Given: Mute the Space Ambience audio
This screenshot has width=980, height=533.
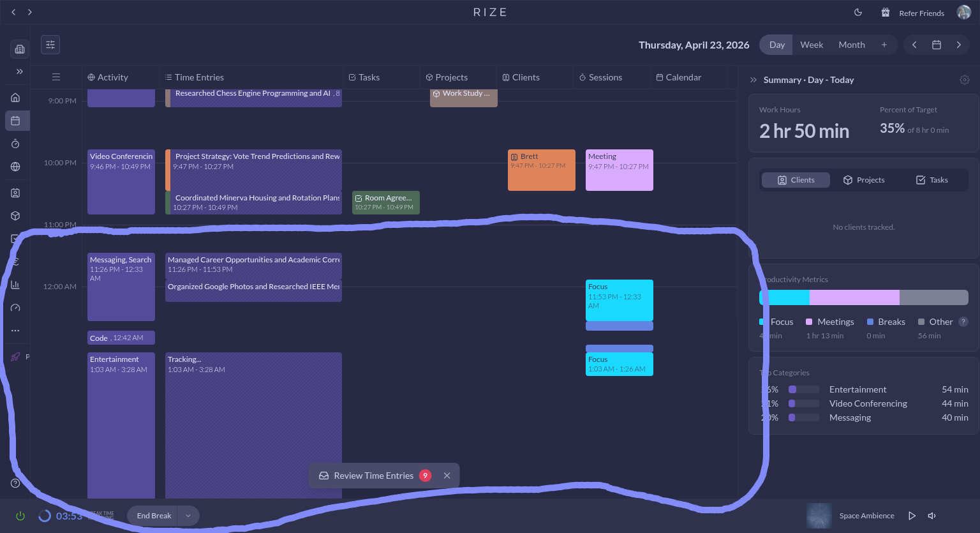Looking at the screenshot, I should click(932, 516).
